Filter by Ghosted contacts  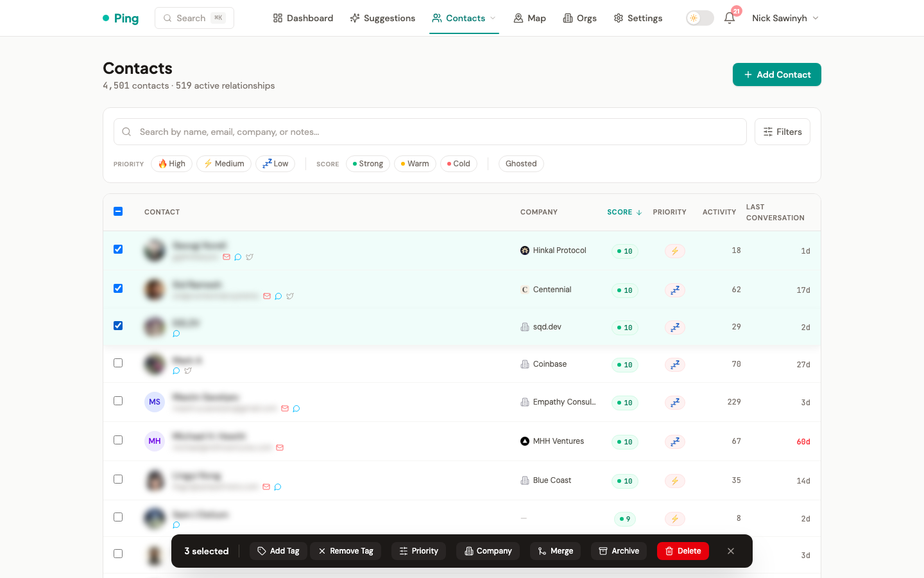click(x=521, y=164)
